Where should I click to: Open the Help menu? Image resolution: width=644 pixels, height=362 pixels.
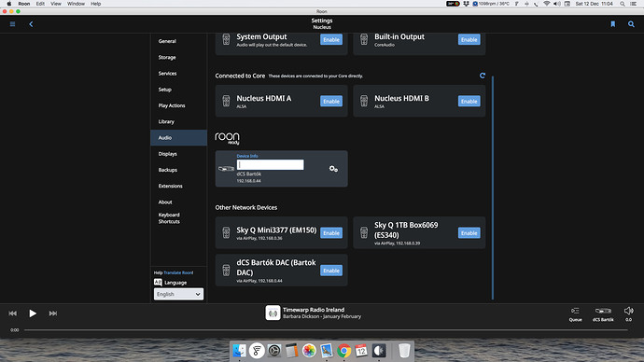pos(96,4)
